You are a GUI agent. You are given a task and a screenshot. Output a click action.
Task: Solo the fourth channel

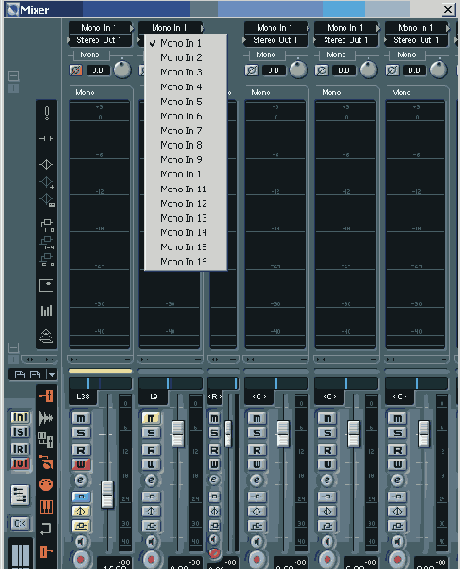(x=257, y=433)
